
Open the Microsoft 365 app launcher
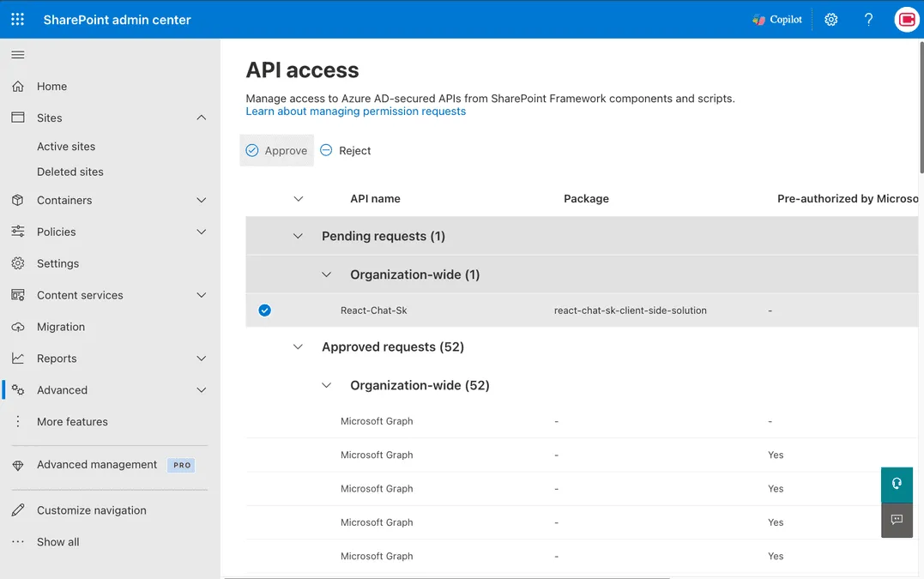click(x=16, y=18)
